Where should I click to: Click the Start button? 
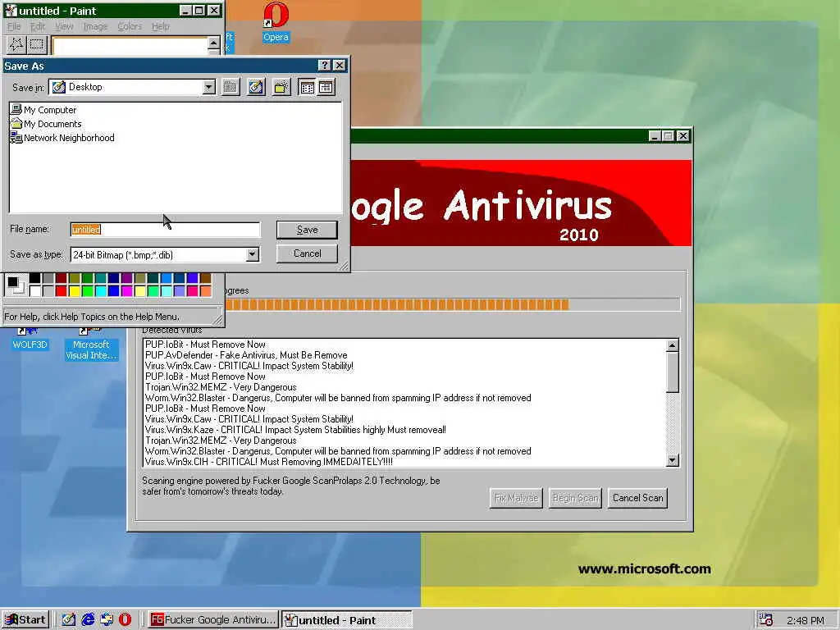pyautogui.click(x=25, y=620)
